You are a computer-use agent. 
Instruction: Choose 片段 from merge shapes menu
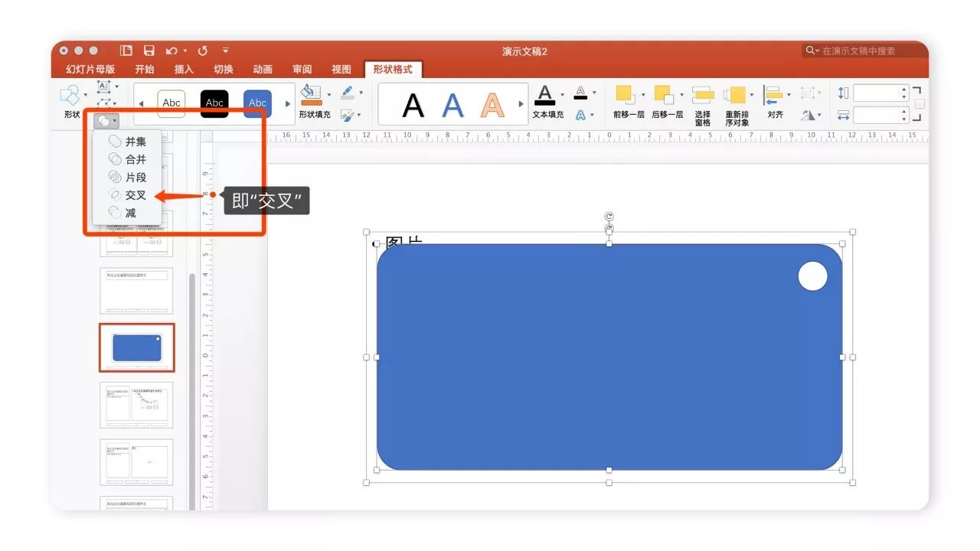[127, 177]
